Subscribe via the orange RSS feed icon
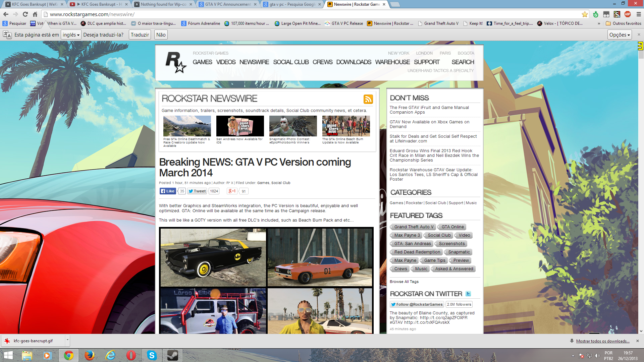The height and width of the screenshot is (362, 644). pos(368,99)
